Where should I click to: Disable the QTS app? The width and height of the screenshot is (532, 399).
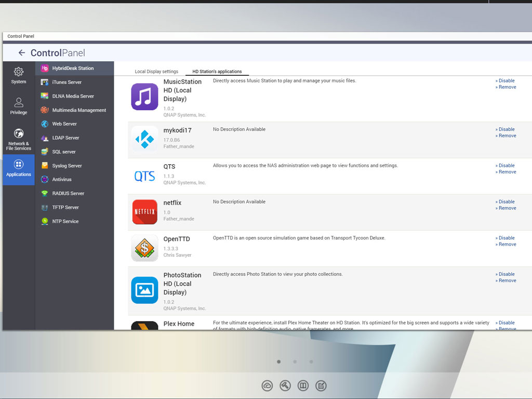pyautogui.click(x=505, y=166)
